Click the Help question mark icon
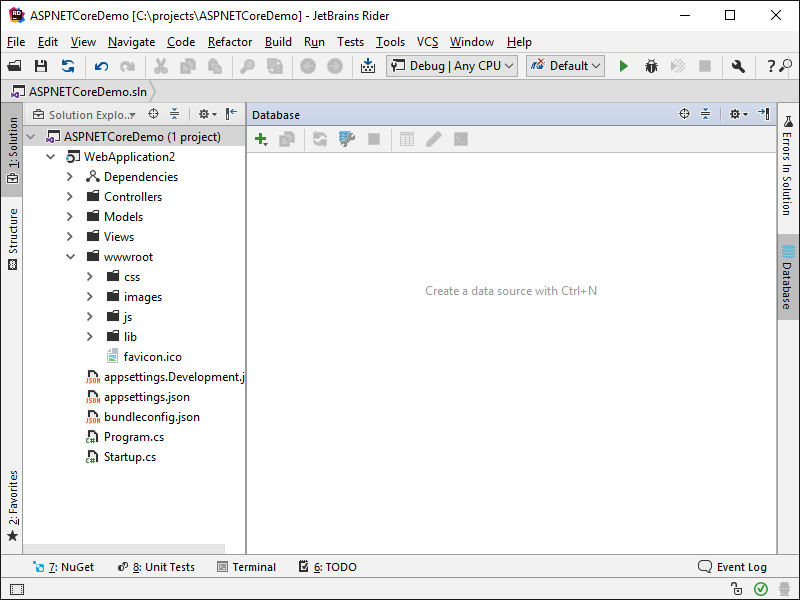The width and height of the screenshot is (800, 600). 771,66
